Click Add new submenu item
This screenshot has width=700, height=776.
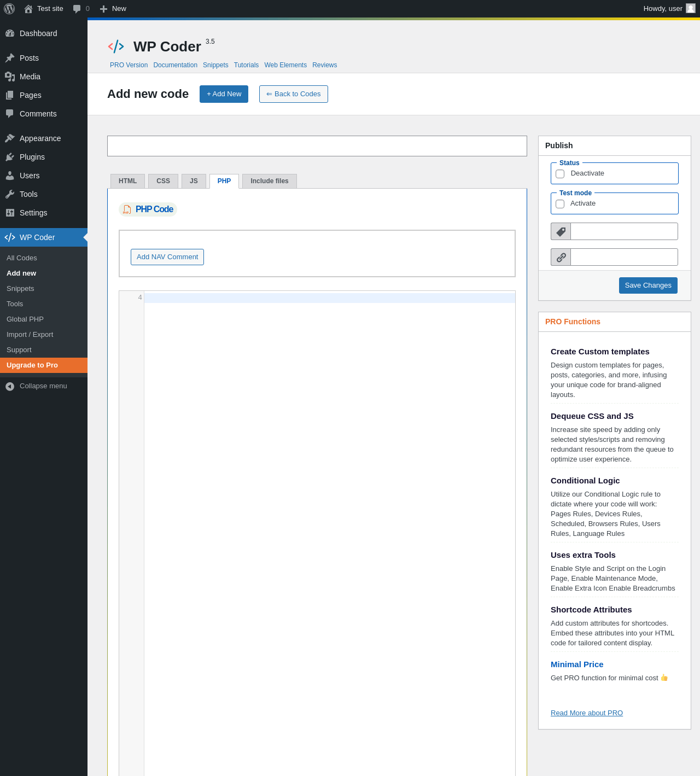[44, 273]
